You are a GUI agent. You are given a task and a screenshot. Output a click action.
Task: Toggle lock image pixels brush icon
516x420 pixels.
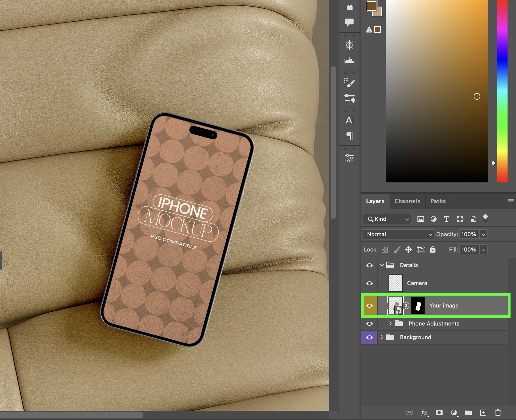click(397, 250)
